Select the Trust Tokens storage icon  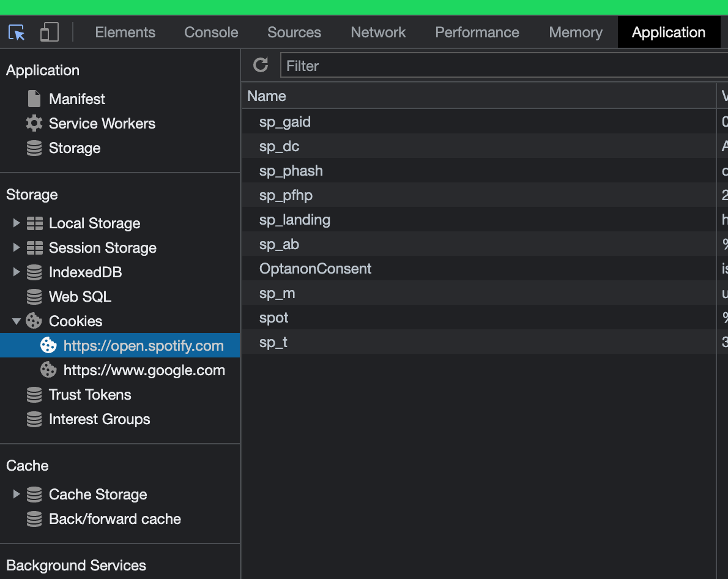[x=34, y=394]
